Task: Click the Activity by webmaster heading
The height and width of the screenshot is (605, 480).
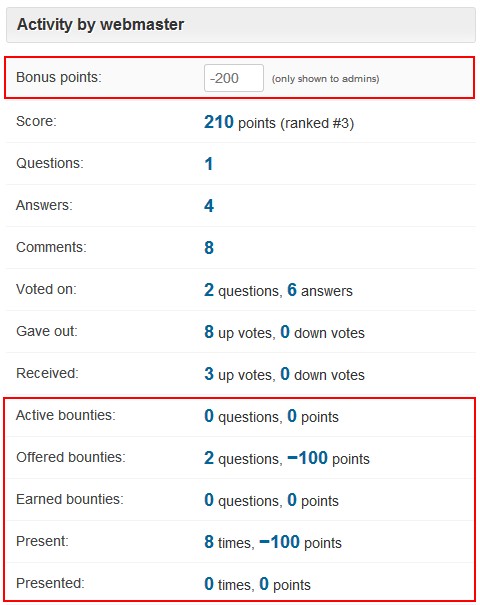Action: [100, 25]
